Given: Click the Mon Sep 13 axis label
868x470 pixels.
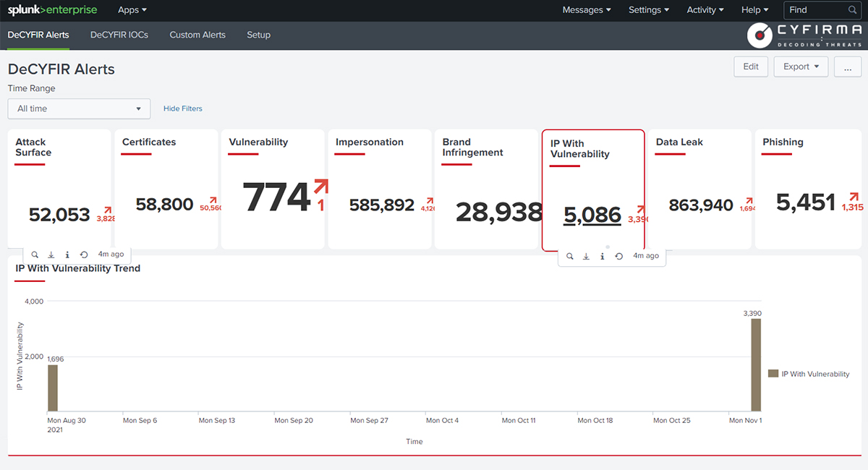Looking at the screenshot, I should [x=216, y=420].
